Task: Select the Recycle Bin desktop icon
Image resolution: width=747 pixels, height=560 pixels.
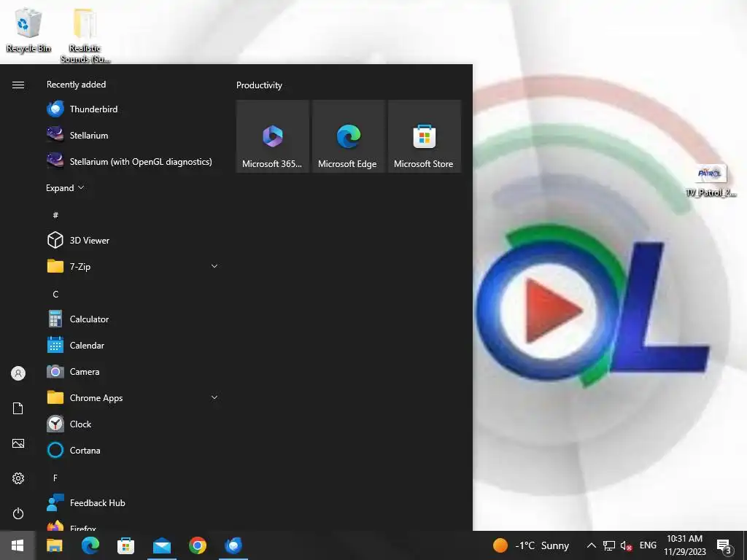Action: 28,30
